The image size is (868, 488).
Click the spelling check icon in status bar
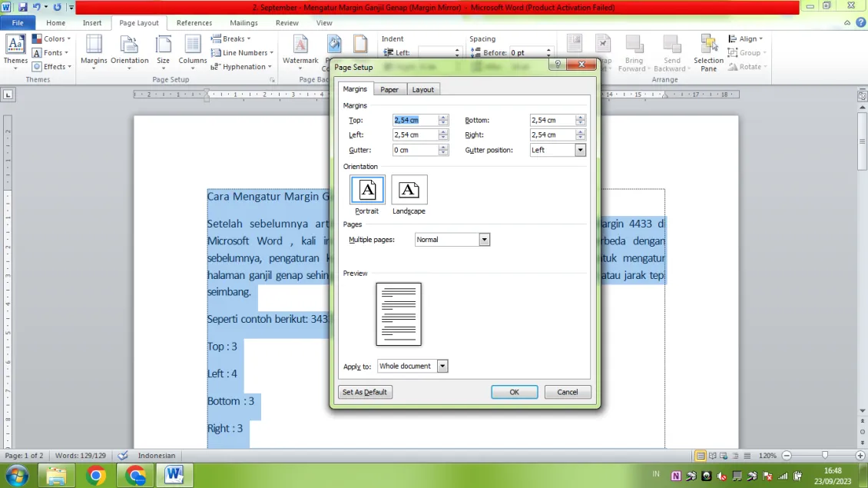coord(122,455)
